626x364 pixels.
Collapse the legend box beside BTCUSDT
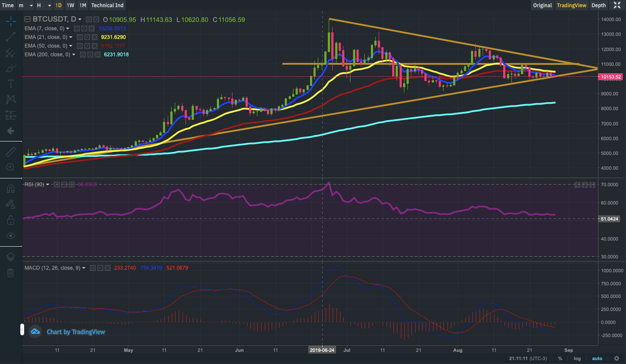[x=27, y=19]
